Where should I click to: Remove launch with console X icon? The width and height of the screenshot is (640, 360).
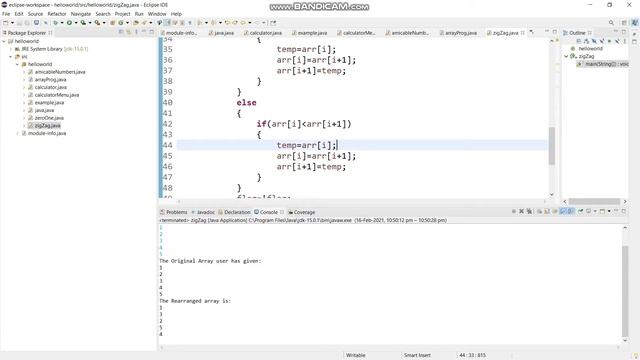click(521, 211)
